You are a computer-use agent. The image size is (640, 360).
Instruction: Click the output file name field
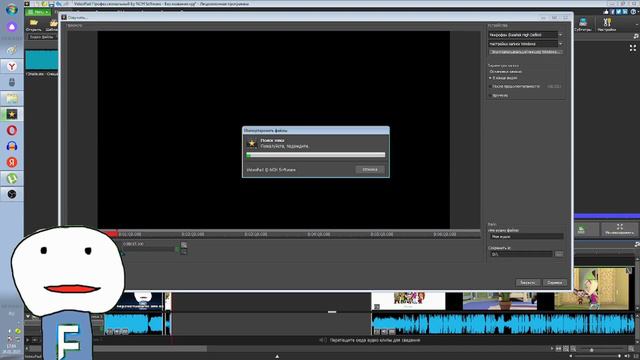(526, 236)
